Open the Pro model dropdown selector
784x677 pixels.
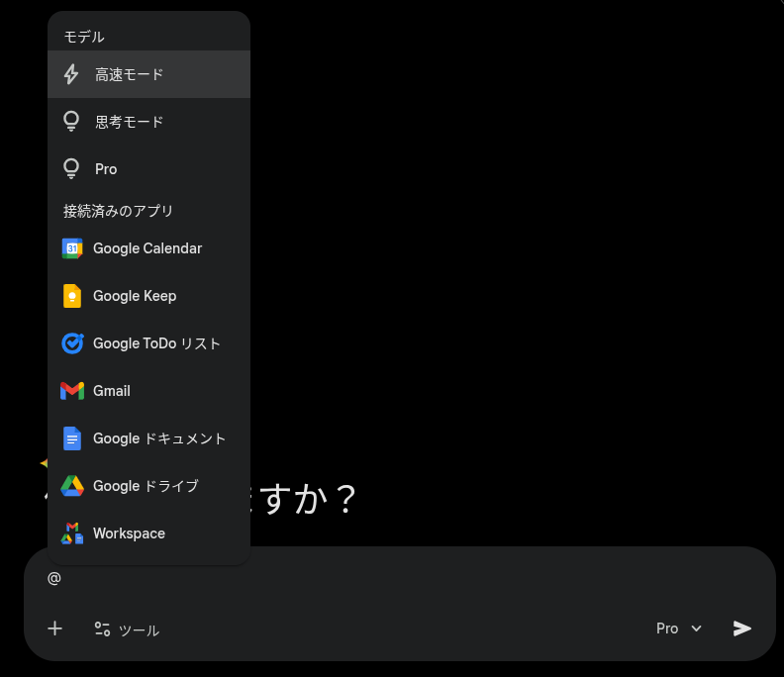[678, 629]
